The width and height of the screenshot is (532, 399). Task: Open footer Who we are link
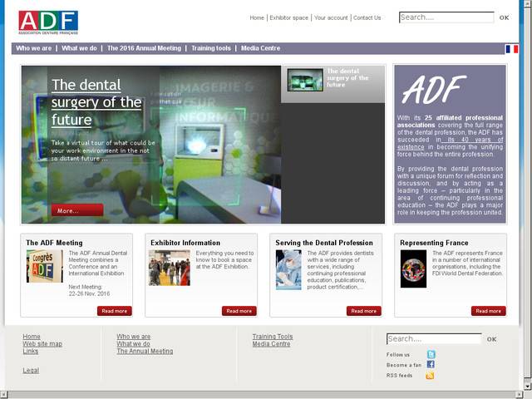click(x=133, y=336)
